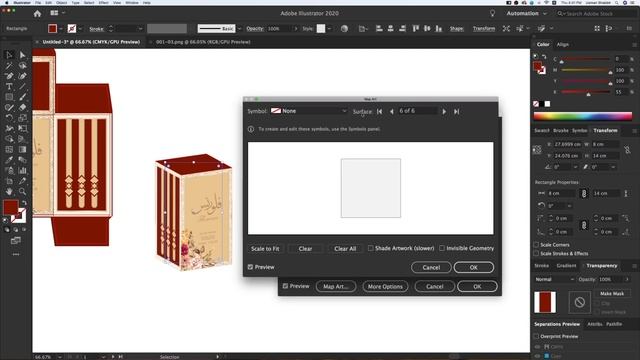This screenshot has height=360, width=640.
Task: Open the arrange documents dropdown
Action: (x=58, y=13)
